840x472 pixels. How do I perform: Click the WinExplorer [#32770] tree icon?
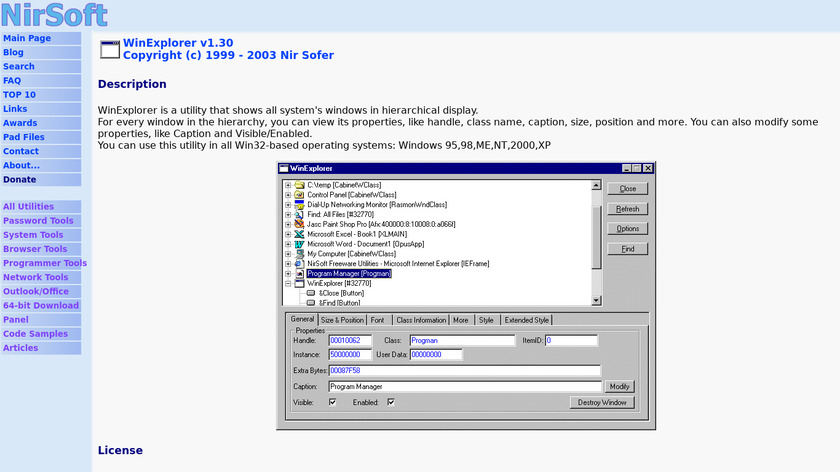point(299,283)
